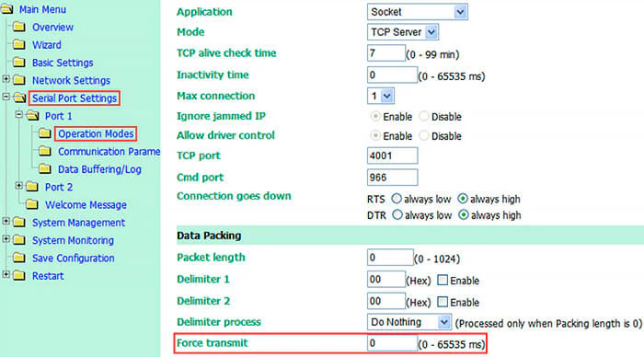Click the Overview folder icon
644x357 pixels.
pos(19,27)
